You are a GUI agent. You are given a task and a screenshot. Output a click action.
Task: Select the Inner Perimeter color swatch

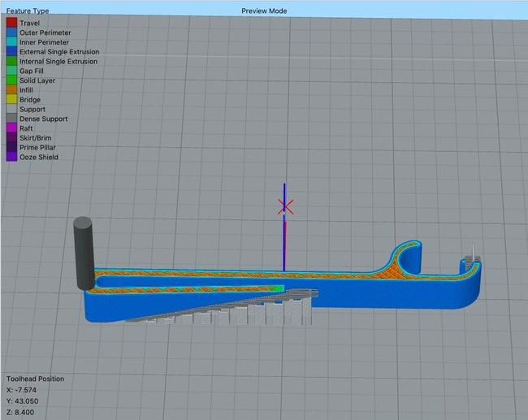[11, 42]
